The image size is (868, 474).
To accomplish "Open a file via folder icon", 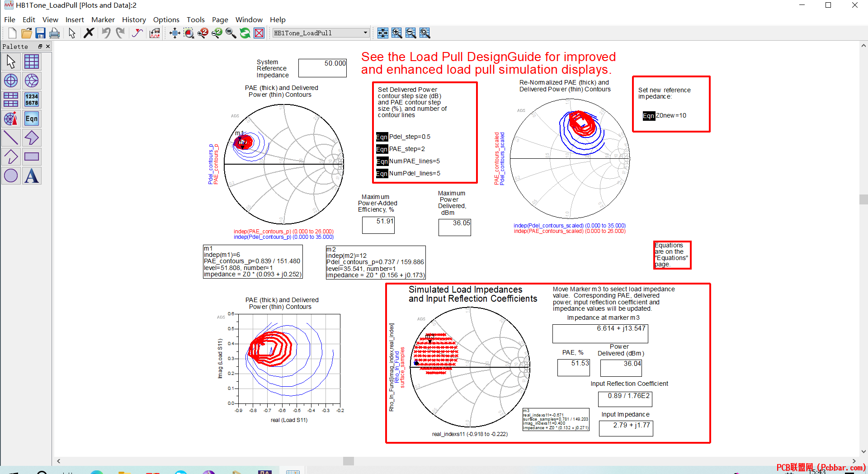I will point(26,33).
